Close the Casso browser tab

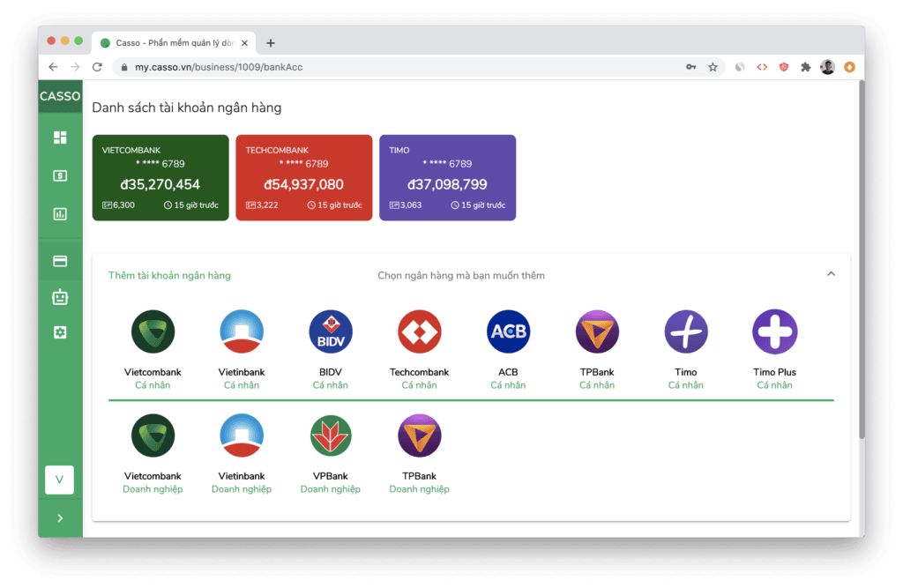coord(245,42)
